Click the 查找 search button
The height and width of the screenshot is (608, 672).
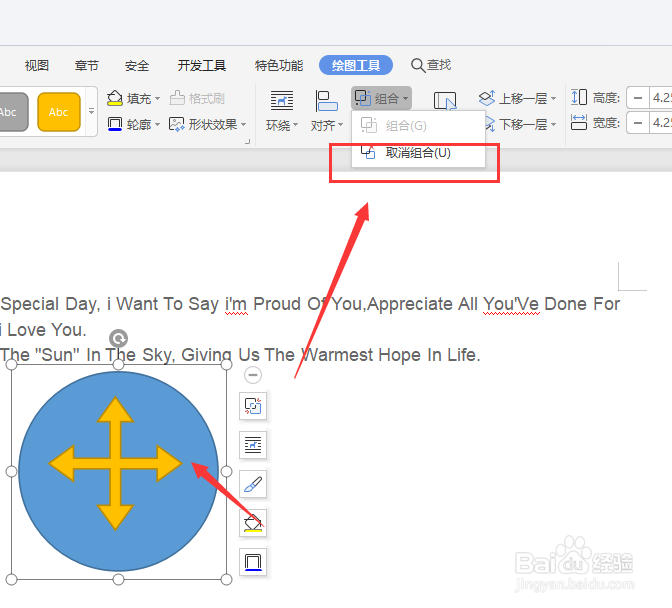tap(431, 65)
